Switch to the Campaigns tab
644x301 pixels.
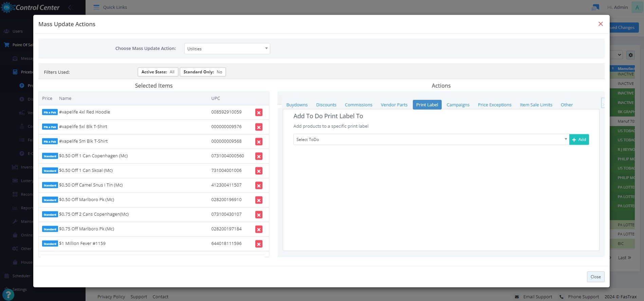pyautogui.click(x=458, y=105)
